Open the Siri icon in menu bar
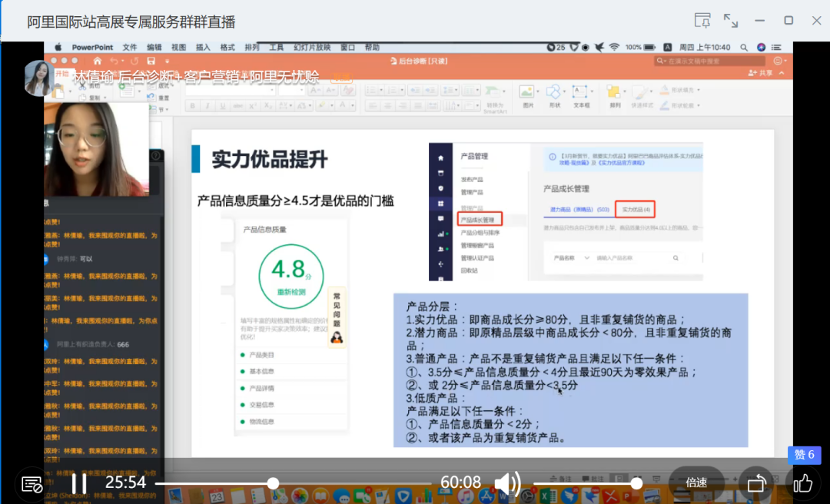The image size is (830, 504). click(x=761, y=48)
